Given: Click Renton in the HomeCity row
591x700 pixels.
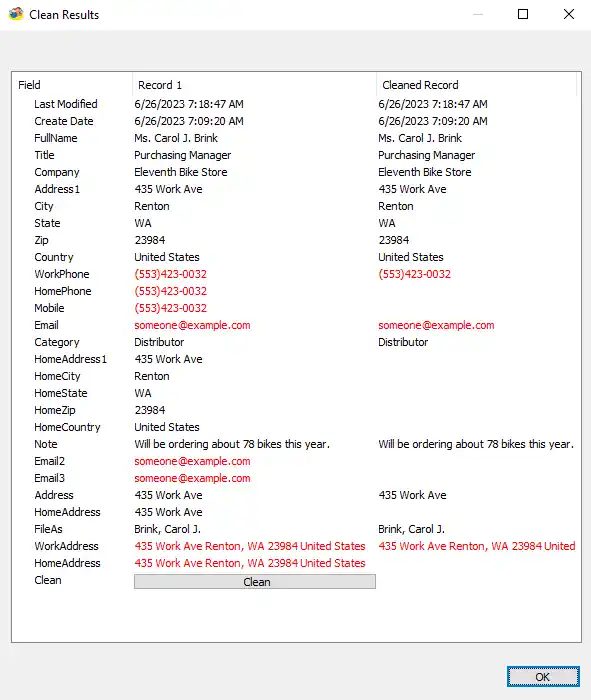Looking at the screenshot, I should (152, 376).
